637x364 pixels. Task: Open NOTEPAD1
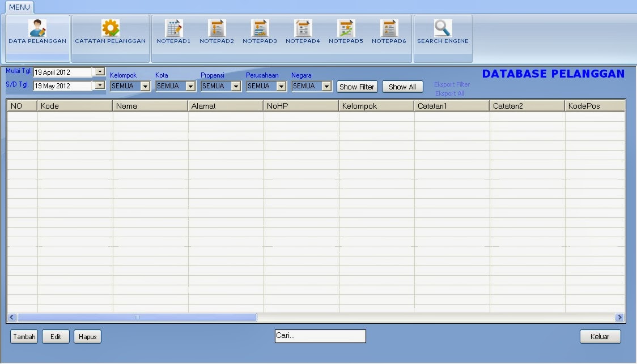pos(173,31)
